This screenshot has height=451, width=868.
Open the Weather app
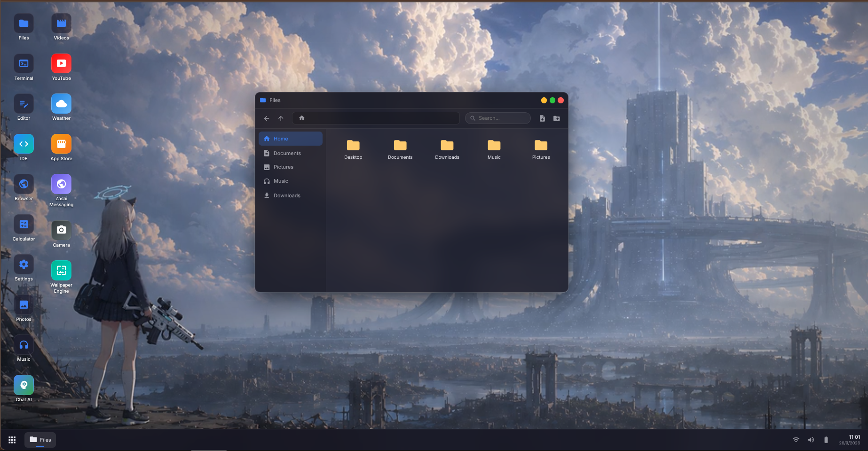click(61, 108)
